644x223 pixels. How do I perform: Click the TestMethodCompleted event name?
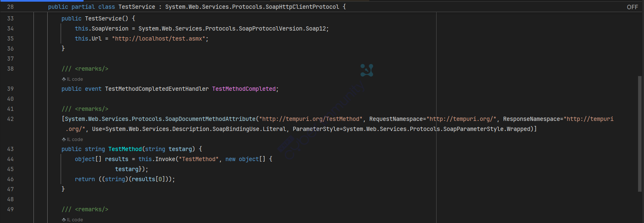coord(244,89)
